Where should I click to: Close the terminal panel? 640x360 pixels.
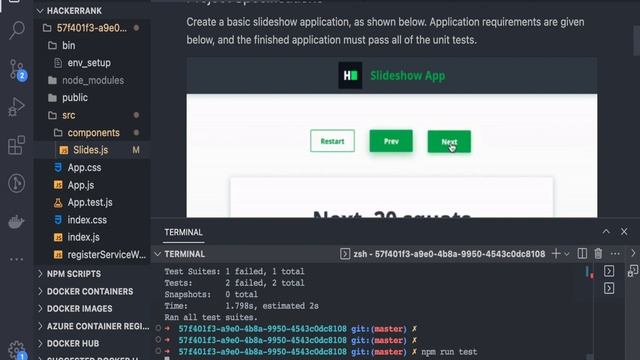624,231
